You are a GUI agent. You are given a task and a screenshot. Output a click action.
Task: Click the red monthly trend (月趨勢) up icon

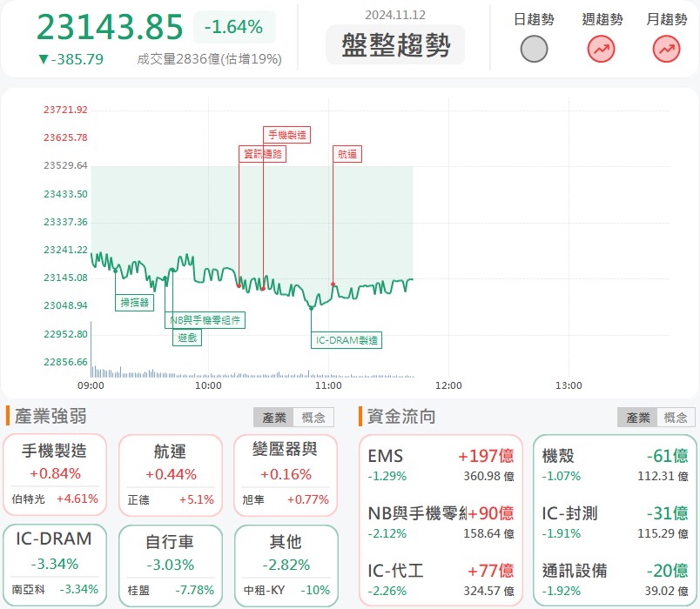(666, 49)
